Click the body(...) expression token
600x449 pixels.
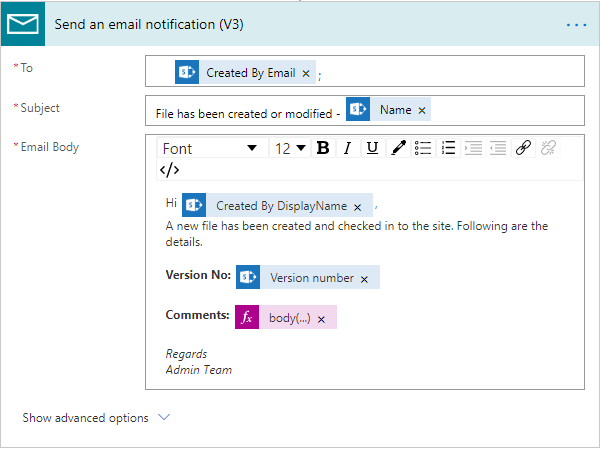point(289,318)
